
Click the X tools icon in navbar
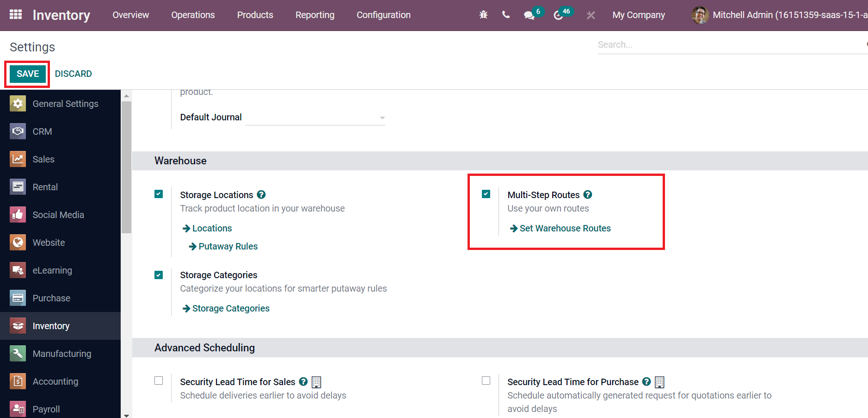pos(591,15)
